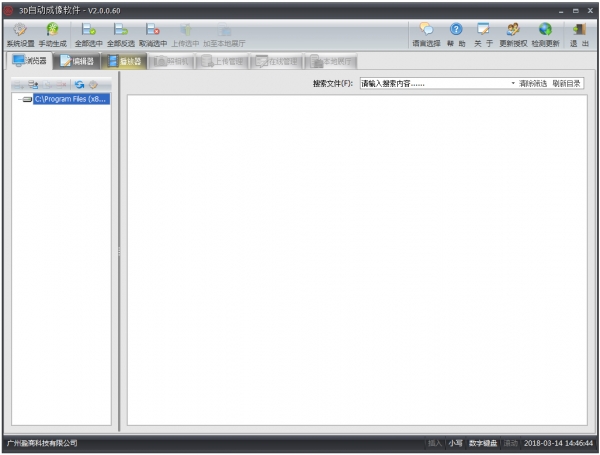The width and height of the screenshot is (600, 455).
Task: Open the 照相机 camera tab
Action: [x=171, y=61]
